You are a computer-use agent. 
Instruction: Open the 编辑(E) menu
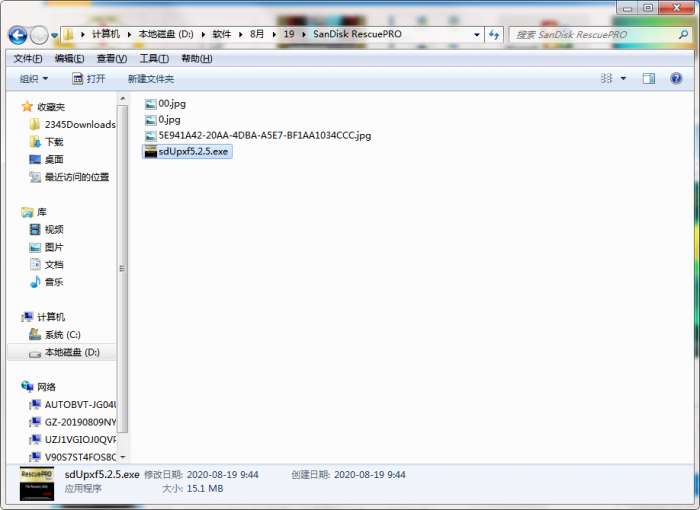(x=69, y=59)
